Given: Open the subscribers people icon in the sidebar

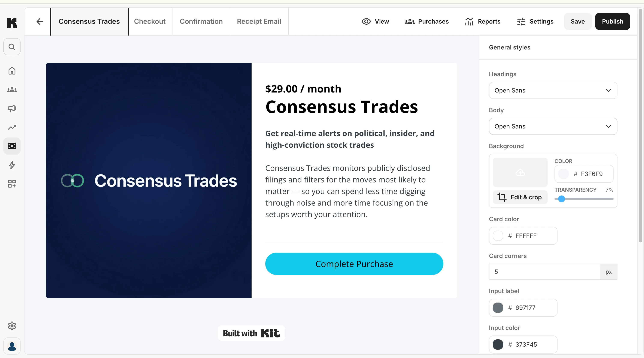Looking at the screenshot, I should pos(12,90).
